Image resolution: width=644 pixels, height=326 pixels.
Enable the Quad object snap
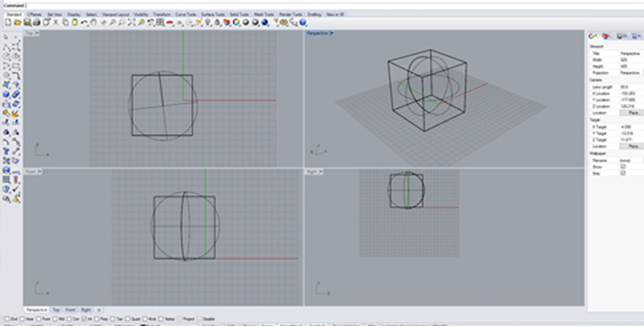[x=128, y=319]
